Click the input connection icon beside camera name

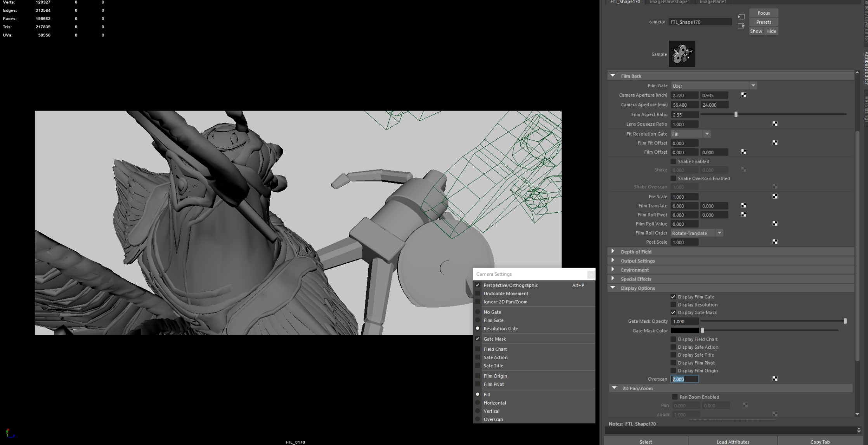[x=741, y=17]
